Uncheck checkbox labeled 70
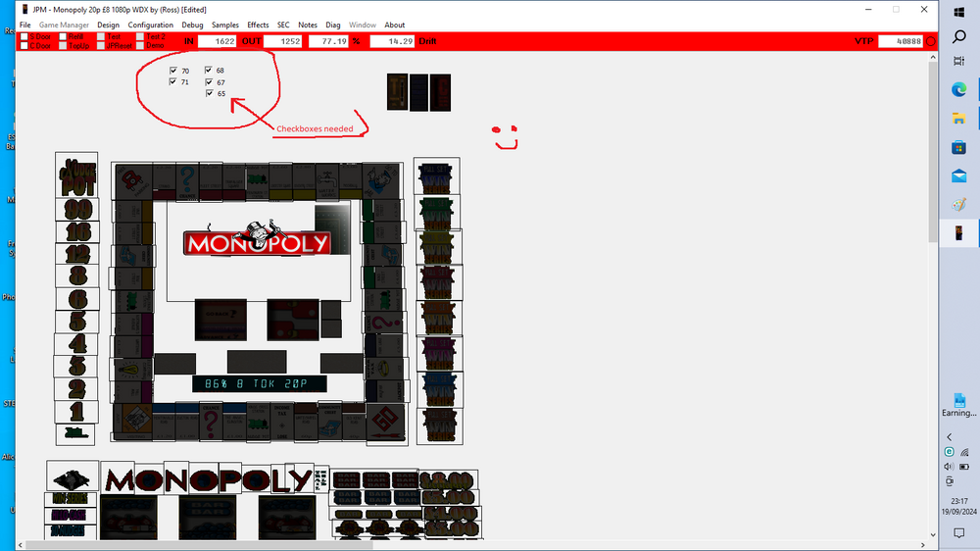980x551 pixels. 173,71
